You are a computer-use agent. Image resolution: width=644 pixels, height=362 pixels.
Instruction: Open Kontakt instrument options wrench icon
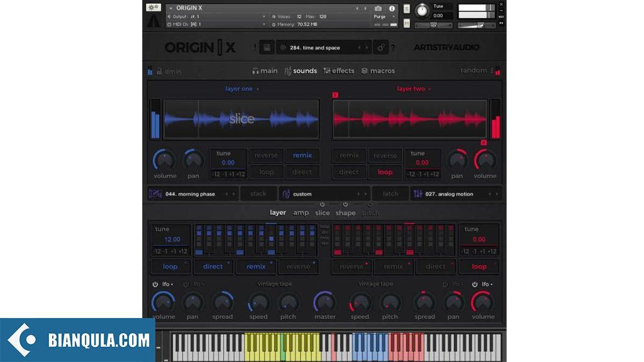[153, 8]
